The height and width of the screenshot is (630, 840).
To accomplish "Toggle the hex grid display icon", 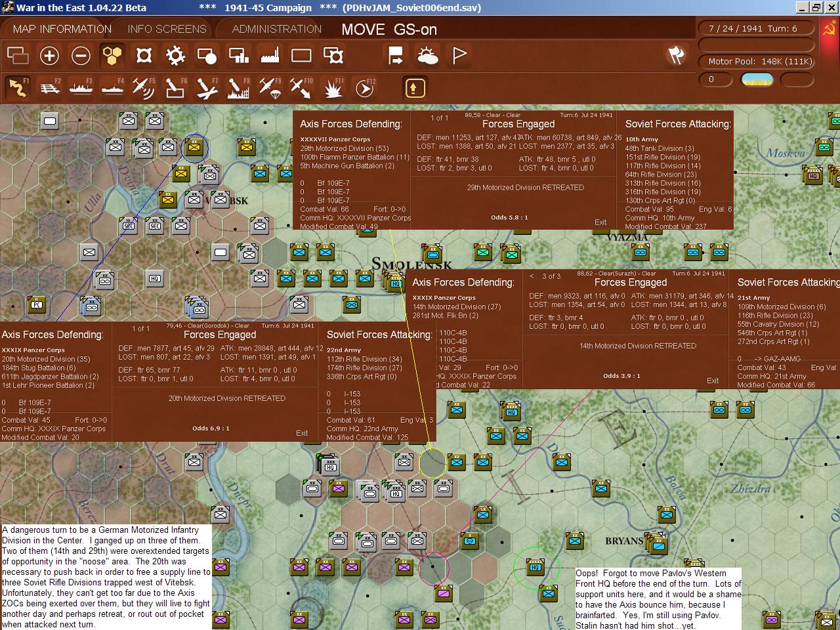I will (x=112, y=56).
